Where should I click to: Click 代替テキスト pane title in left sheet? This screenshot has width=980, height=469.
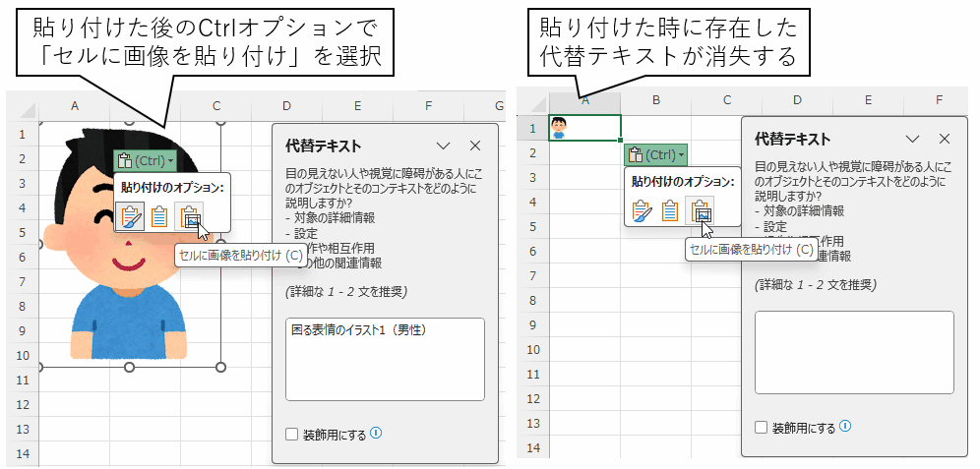(323, 147)
